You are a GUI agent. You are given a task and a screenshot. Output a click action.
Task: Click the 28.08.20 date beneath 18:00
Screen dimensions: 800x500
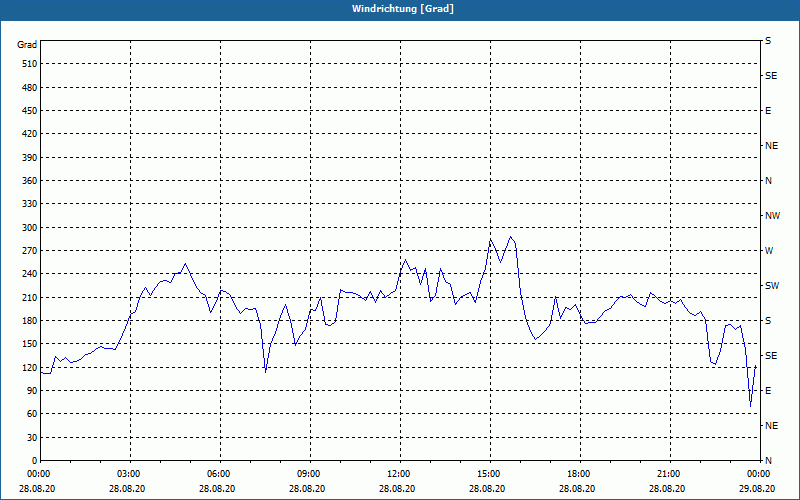(x=577, y=488)
